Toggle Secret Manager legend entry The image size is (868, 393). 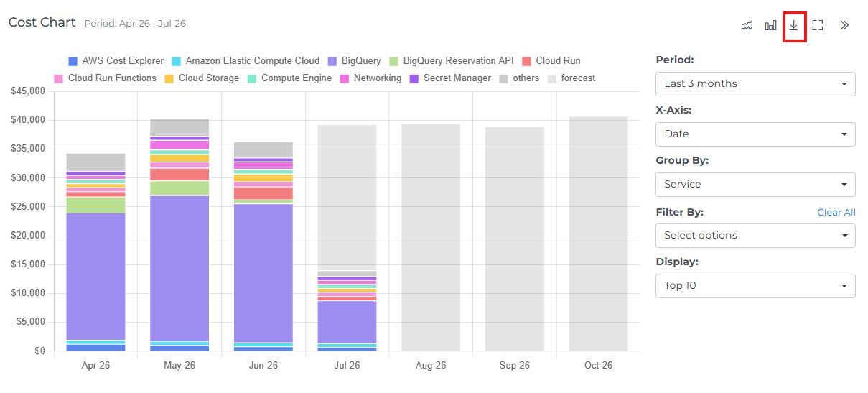pyautogui.click(x=450, y=78)
